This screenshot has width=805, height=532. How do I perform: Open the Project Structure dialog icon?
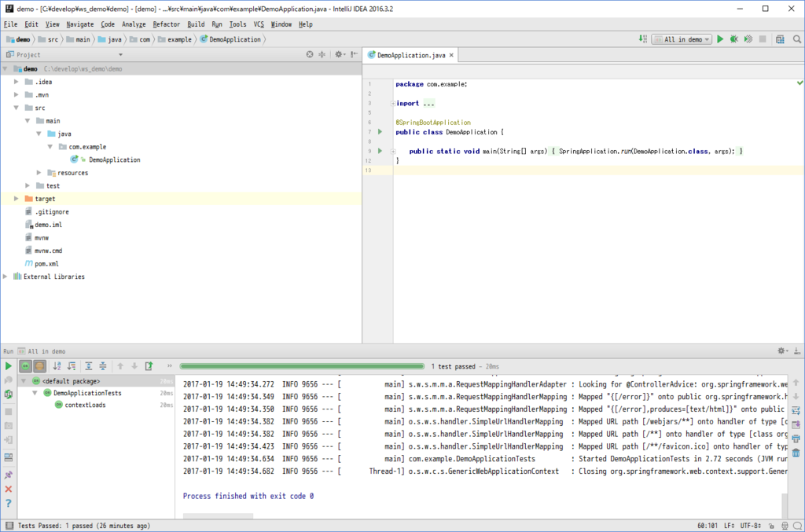781,39
